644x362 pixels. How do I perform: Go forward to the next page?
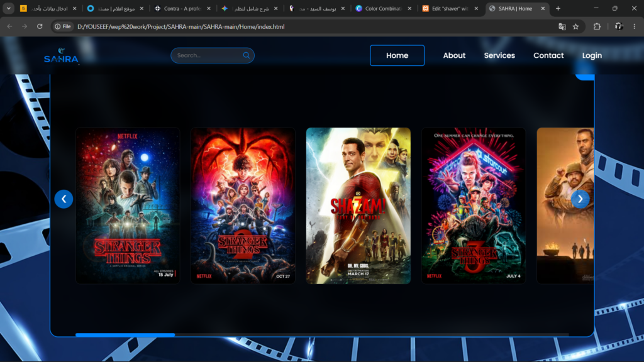click(x=25, y=26)
